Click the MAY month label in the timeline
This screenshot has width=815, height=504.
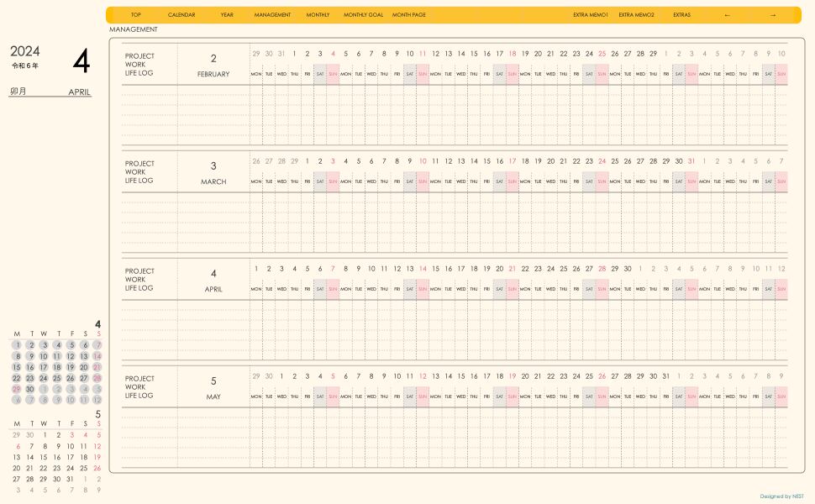click(213, 396)
